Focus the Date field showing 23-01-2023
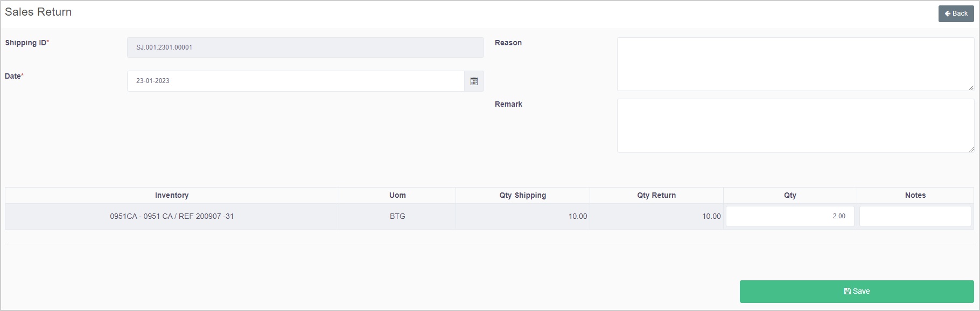Screen dimensions: 980x311 pos(296,81)
